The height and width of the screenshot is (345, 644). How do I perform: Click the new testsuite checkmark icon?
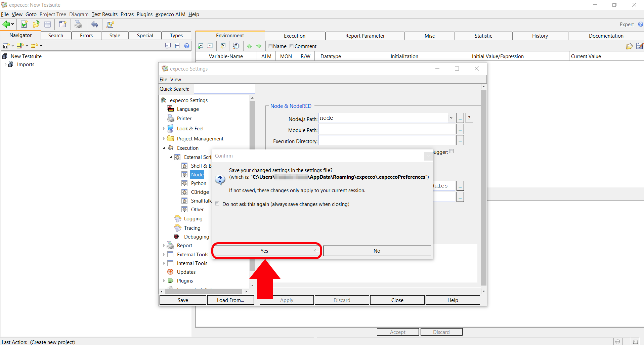24,24
